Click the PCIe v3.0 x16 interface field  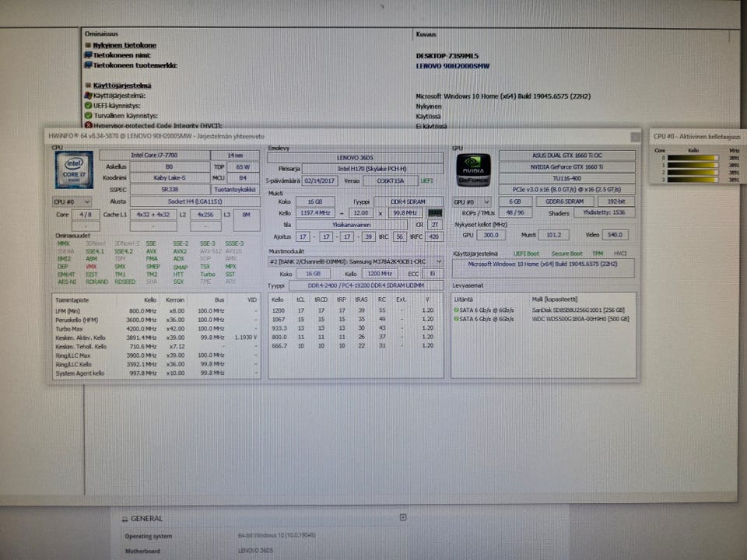pos(567,190)
